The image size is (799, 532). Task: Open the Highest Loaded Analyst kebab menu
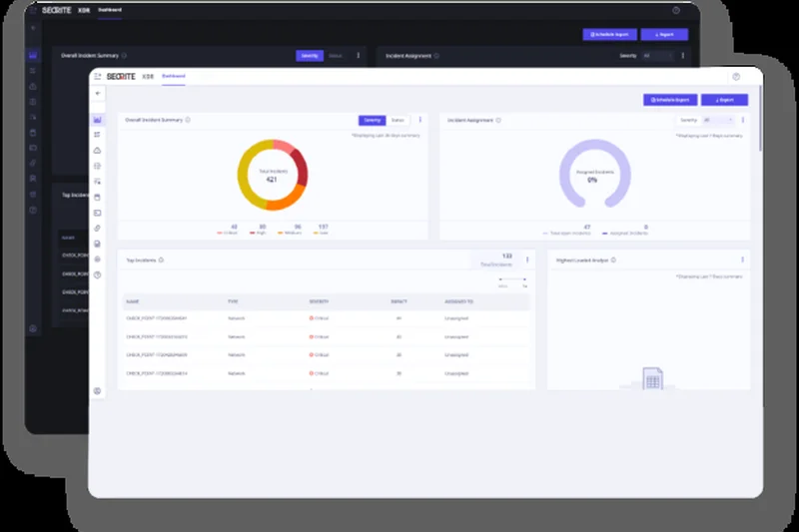click(x=742, y=260)
